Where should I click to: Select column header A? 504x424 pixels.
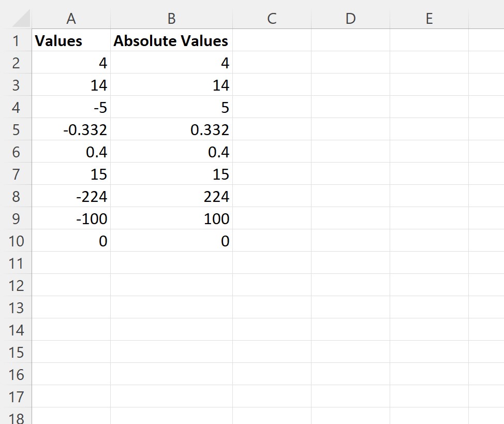[71, 18]
